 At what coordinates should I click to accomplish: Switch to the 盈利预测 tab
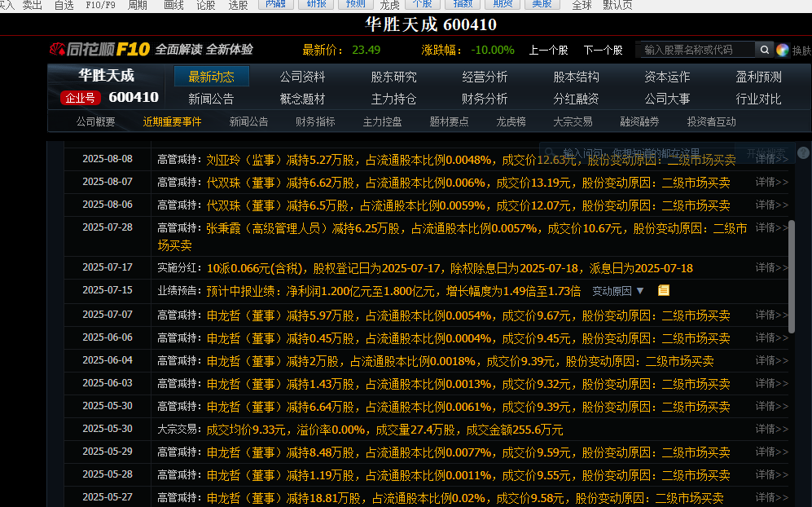click(x=759, y=77)
